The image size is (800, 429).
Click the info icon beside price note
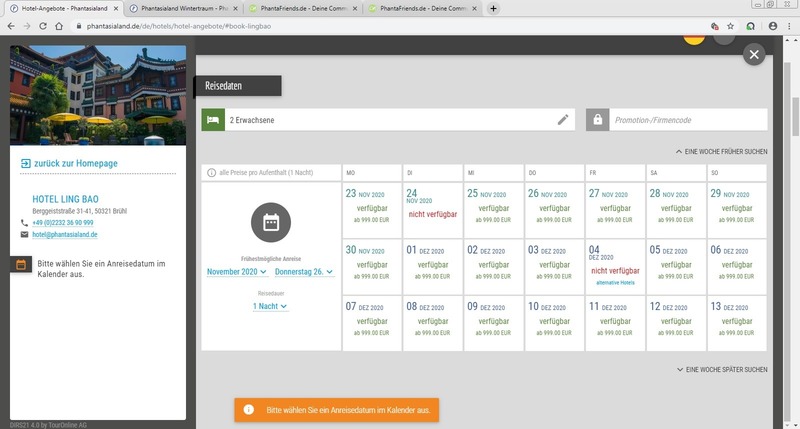click(211, 173)
